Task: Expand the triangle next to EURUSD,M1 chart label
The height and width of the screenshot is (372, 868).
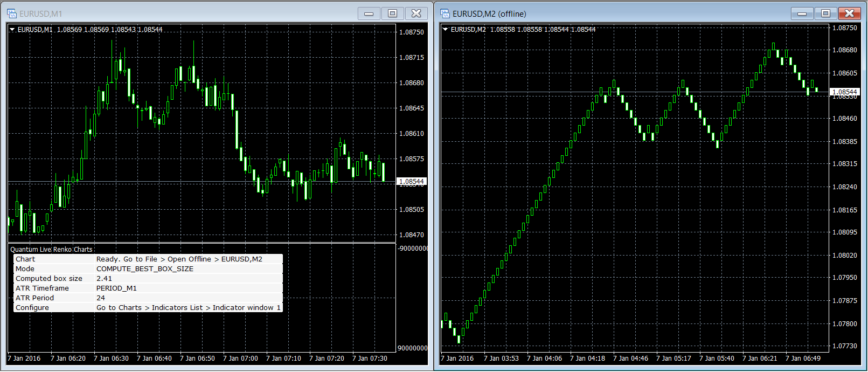Action: [12, 30]
